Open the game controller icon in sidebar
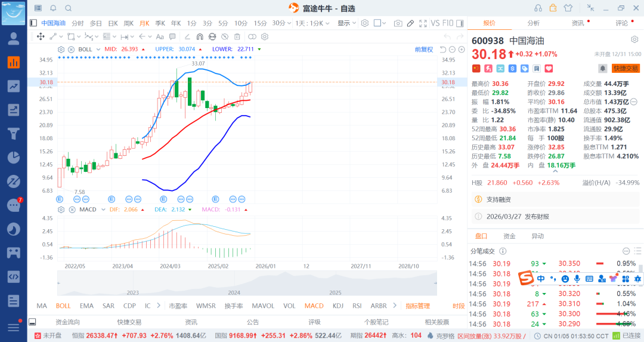Viewport: 644px width, 342px height. click(14, 253)
